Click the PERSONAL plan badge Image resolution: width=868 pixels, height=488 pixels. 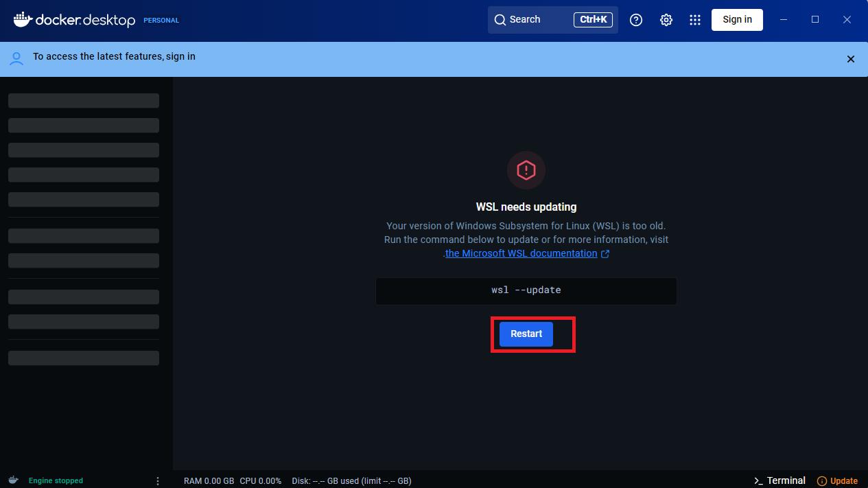pyautogui.click(x=161, y=21)
